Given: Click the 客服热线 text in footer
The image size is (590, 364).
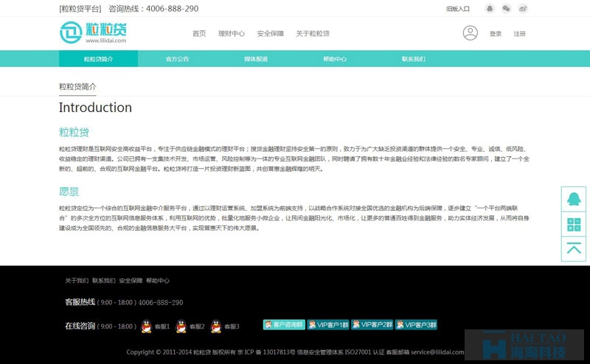Looking at the screenshot, I should pos(80,302).
